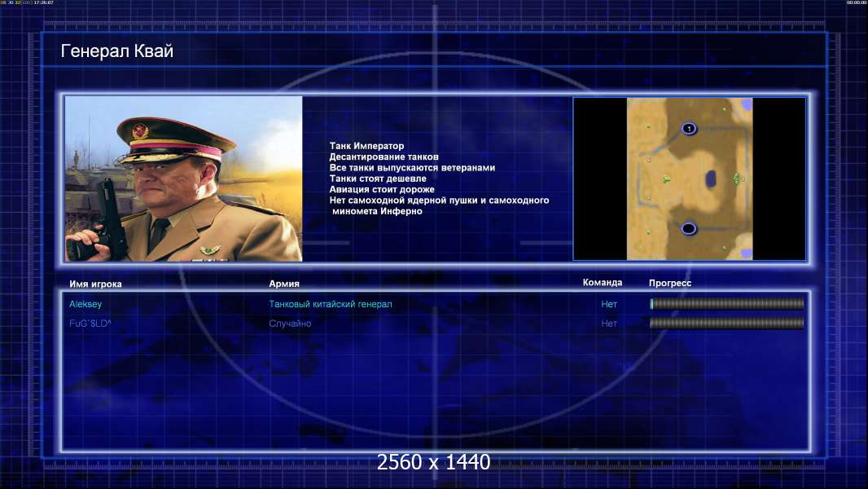Click 'Нет самоходной ядерной пушки' line
The height and width of the screenshot is (489, 868).
click(439, 200)
